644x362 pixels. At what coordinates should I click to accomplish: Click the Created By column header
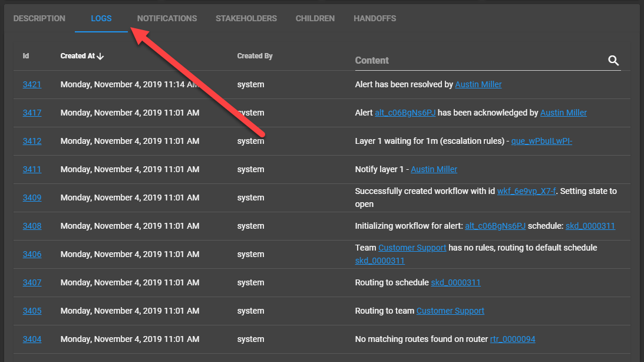pyautogui.click(x=255, y=56)
